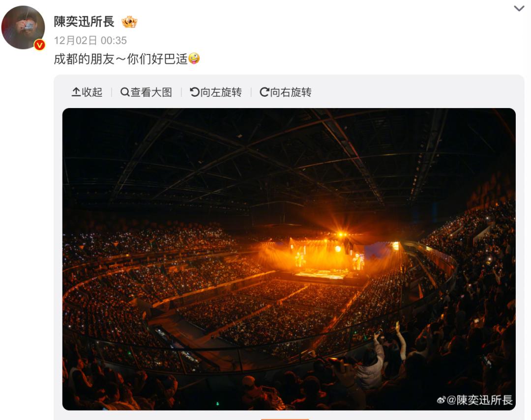Click the counter-clockwise rotate arrow icon

point(195,92)
